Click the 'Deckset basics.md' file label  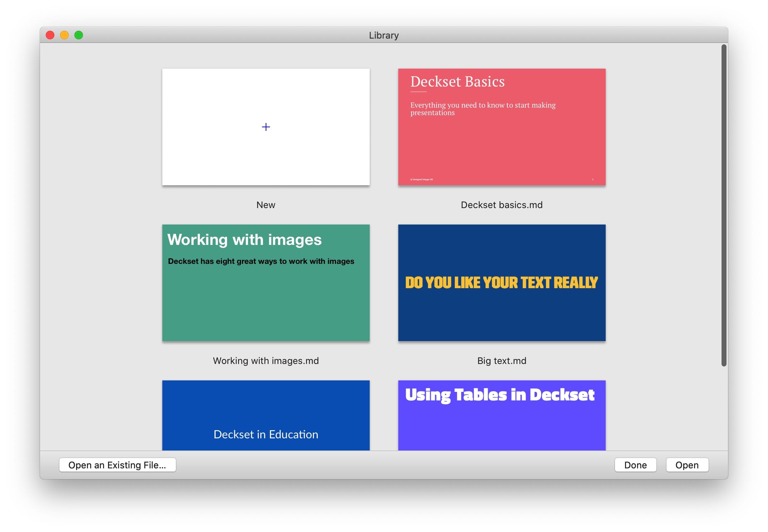click(x=502, y=205)
